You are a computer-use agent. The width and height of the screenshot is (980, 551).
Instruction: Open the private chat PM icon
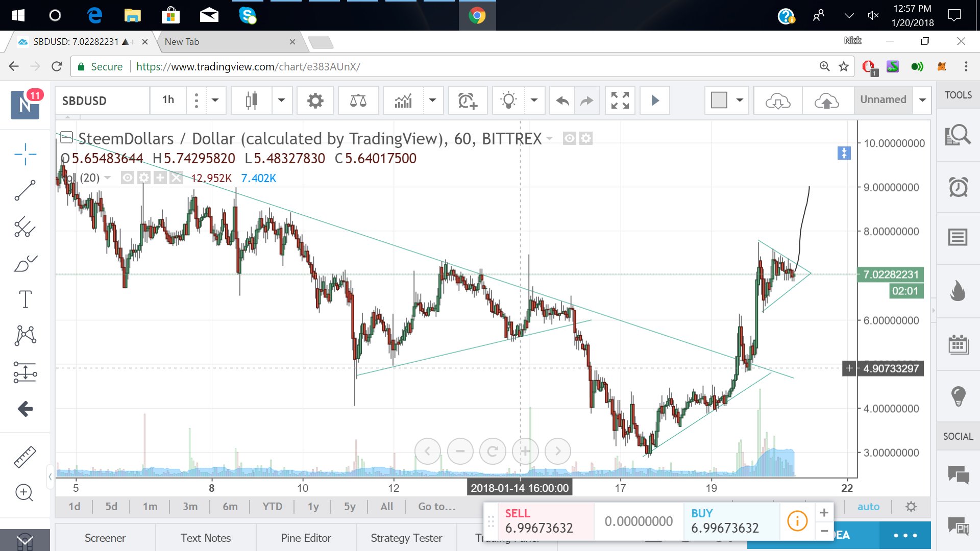(958, 525)
